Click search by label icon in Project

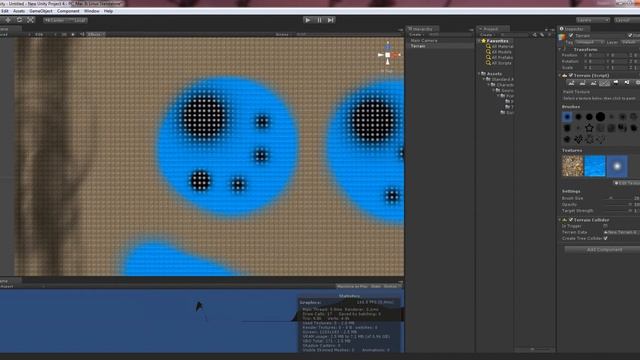click(542, 35)
